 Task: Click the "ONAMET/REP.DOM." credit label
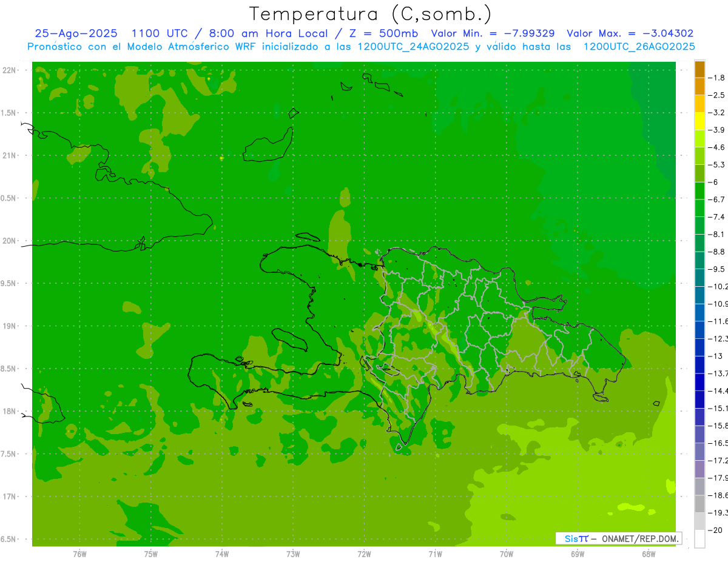pos(641,538)
